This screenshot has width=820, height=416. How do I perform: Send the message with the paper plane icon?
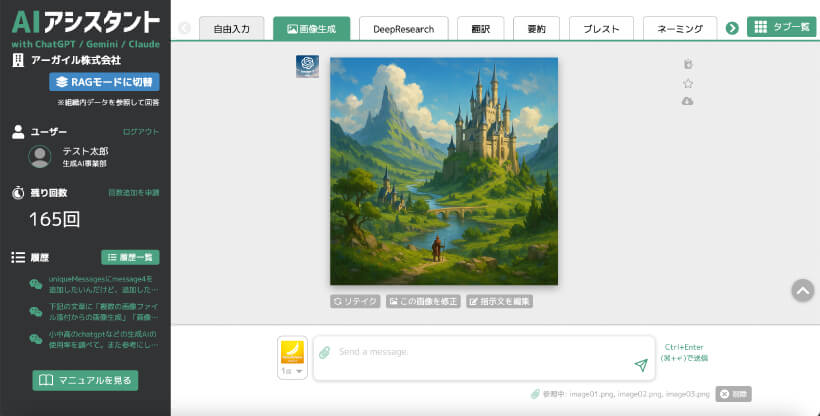tap(641, 365)
